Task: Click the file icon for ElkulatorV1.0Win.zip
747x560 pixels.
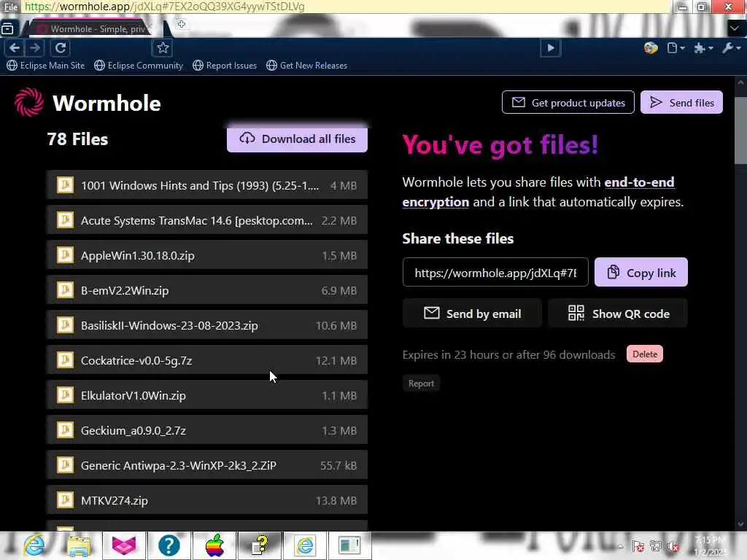Action: 65,394
